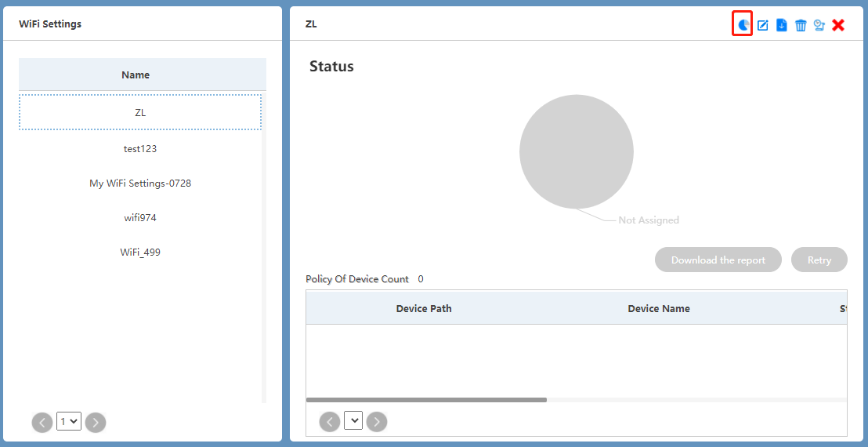Go to previous page of device table

330,421
